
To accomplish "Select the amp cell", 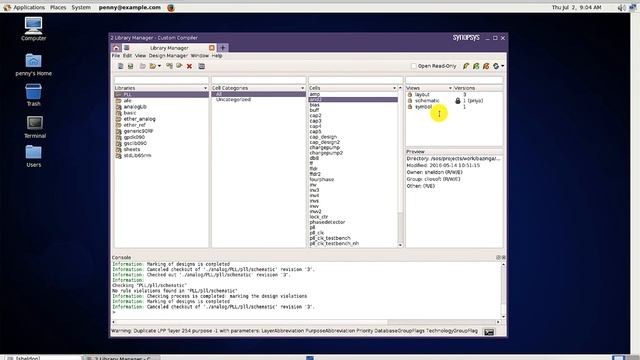I will coord(314,94).
